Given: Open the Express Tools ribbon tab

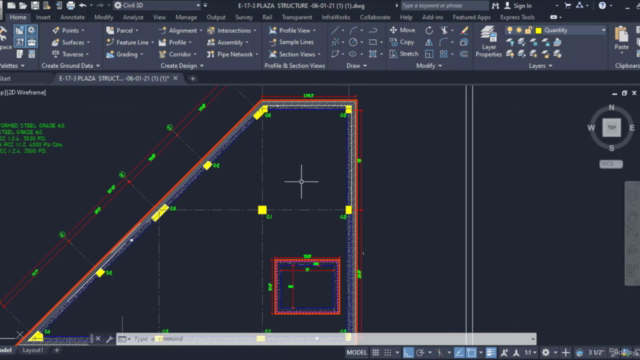Looking at the screenshot, I should pyautogui.click(x=517, y=17).
